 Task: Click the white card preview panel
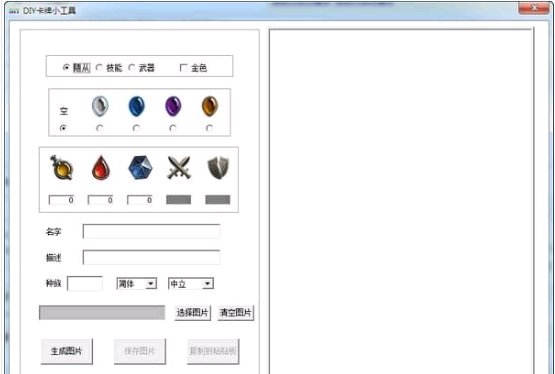pyautogui.click(x=401, y=201)
